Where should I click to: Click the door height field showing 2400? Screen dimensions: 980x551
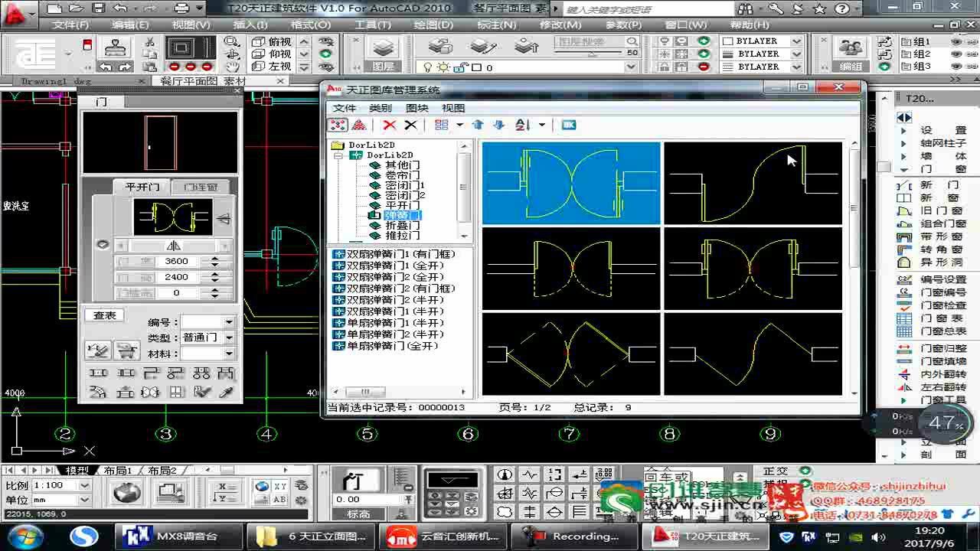(x=177, y=277)
